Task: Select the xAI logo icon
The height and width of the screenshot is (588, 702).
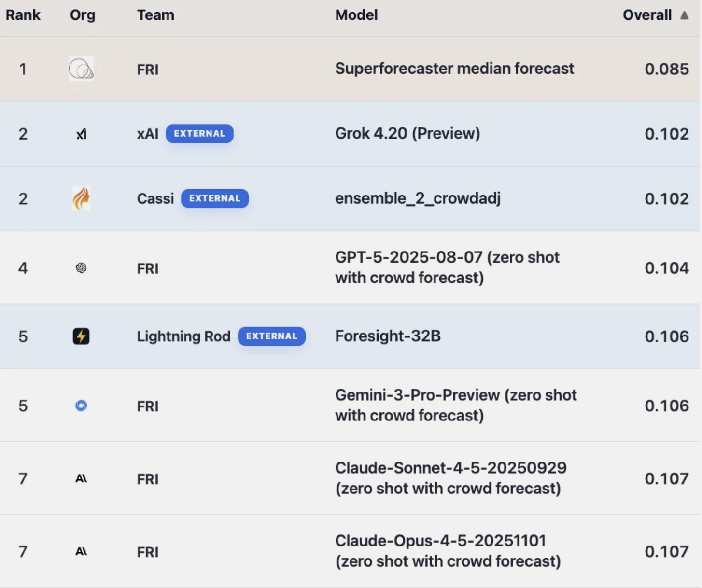Action: [81, 134]
